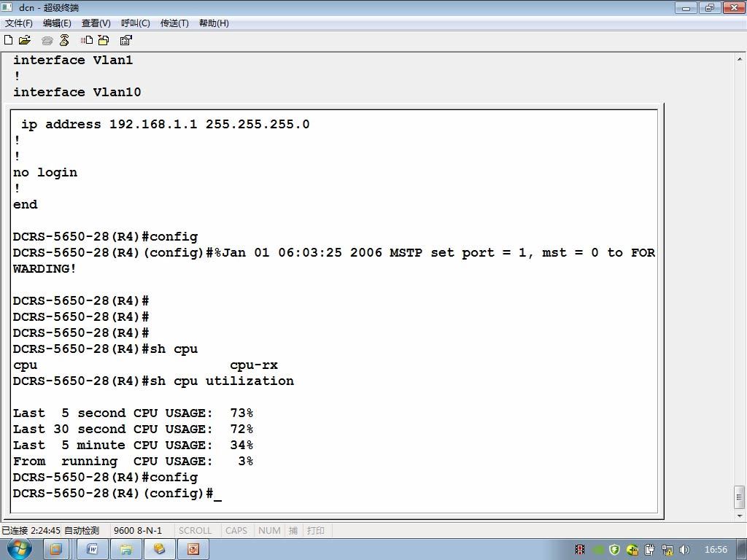Screen dimensions: 747x560
Task: Click the 打印 status indicator
Action: 315,531
